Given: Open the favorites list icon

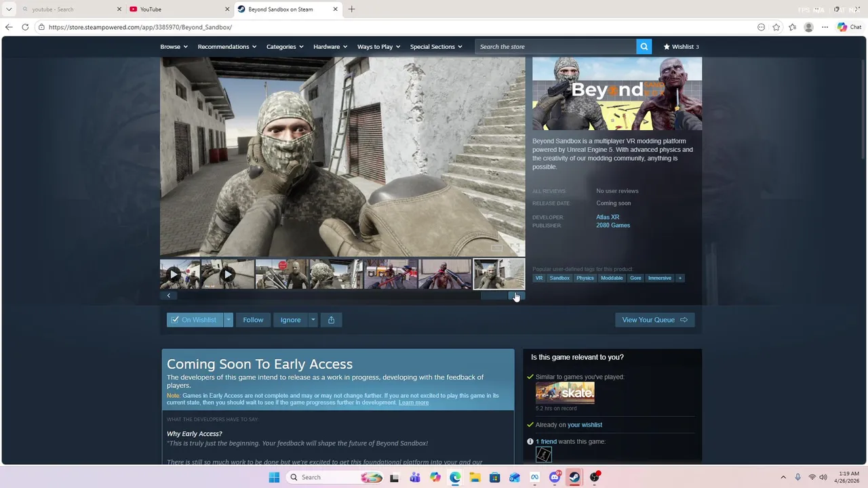Looking at the screenshot, I should (x=792, y=27).
